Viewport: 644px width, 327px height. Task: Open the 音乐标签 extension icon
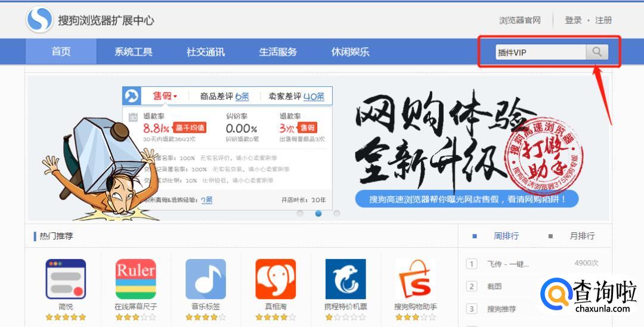point(206,279)
